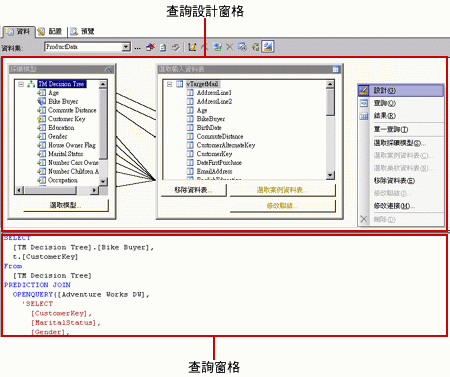Click the query icon in the context menu
The width and height of the screenshot is (450, 377).
(x=364, y=103)
